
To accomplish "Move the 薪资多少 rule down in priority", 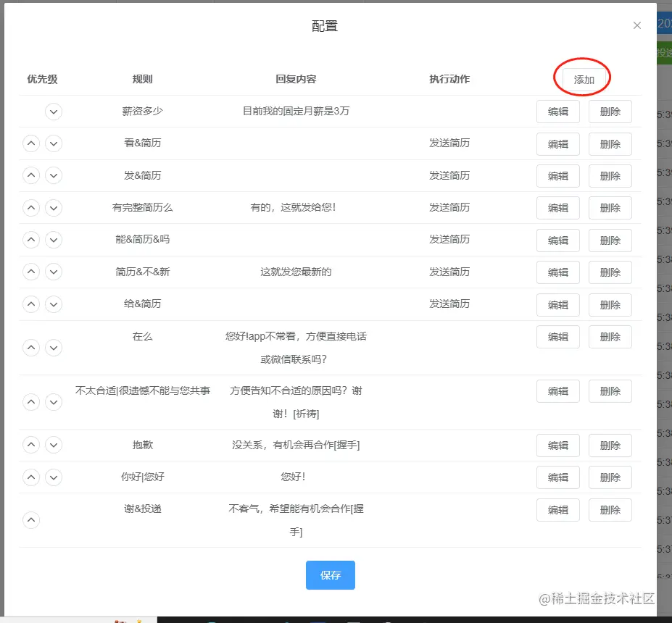I will tap(54, 112).
